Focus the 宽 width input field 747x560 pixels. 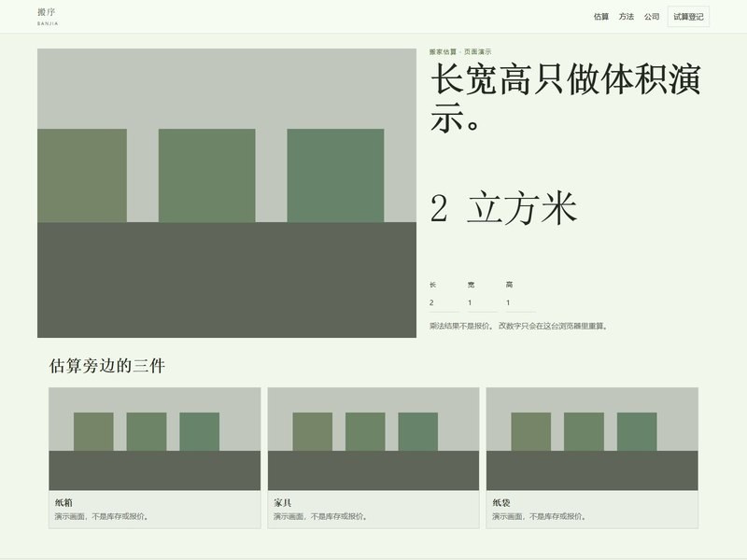click(482, 302)
